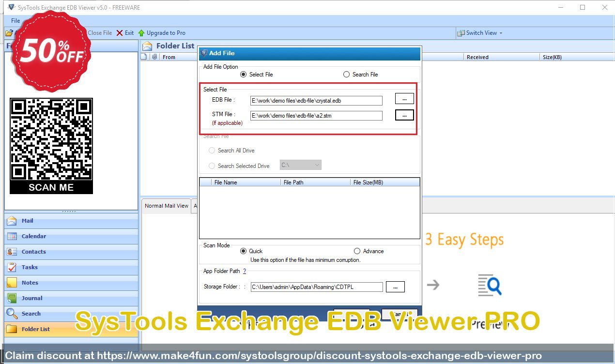Click the sidebar splitter grip dots

pos(69,212)
